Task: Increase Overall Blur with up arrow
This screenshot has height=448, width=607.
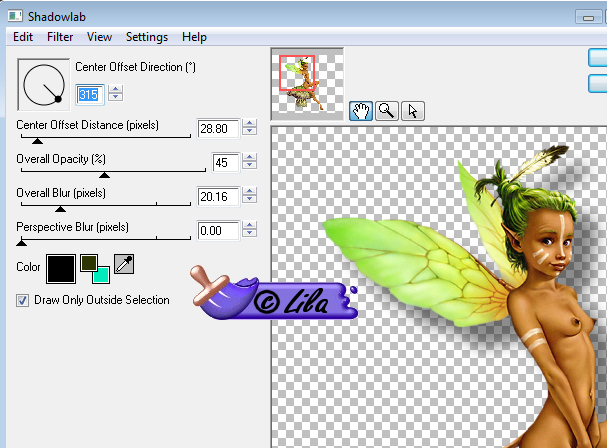Action: 250,191
